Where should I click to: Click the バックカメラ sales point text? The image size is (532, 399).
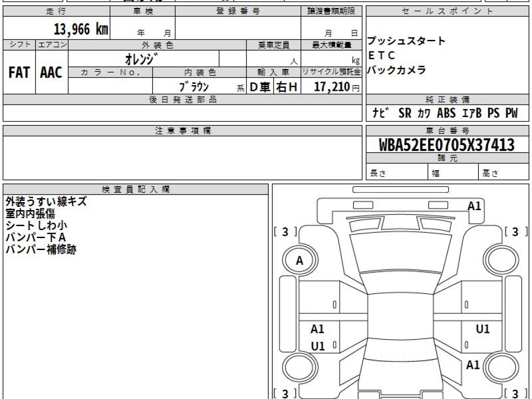[x=397, y=70]
